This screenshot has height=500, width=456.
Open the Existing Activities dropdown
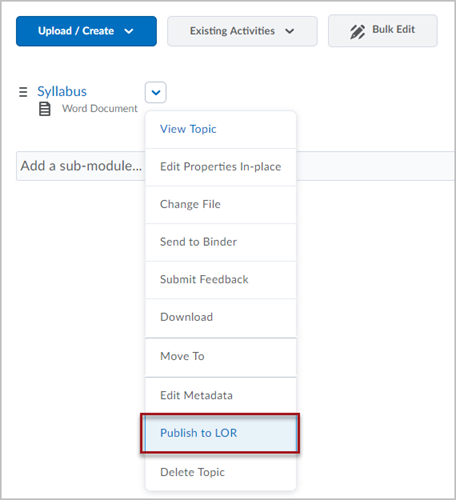pyautogui.click(x=242, y=31)
